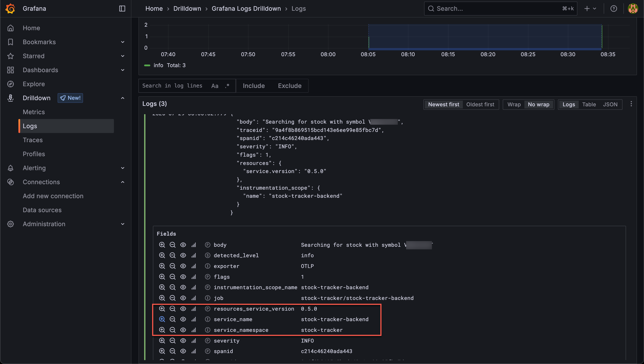Click the info legend color swatch
Screen dimensions: 644x364
pyautogui.click(x=147, y=65)
